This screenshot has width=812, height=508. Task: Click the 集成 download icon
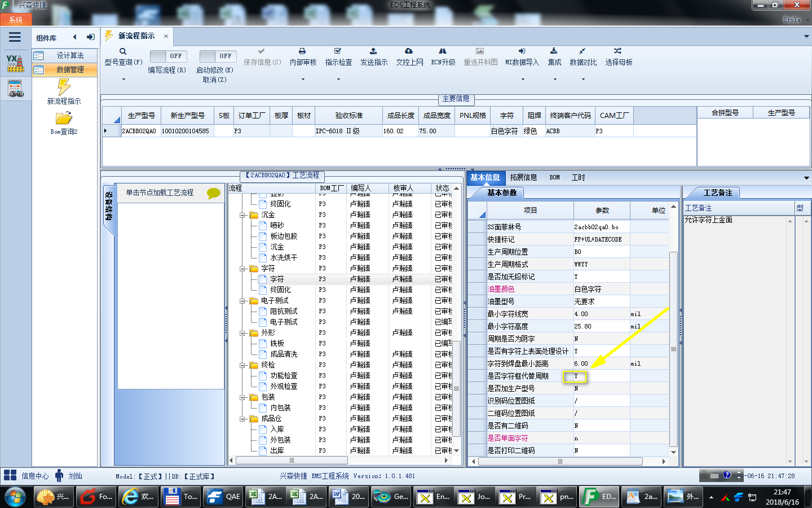pos(554,51)
